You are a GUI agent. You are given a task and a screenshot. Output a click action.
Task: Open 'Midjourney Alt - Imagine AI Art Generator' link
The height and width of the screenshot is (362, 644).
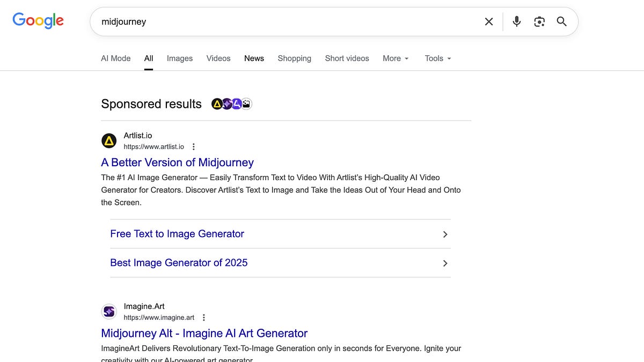(x=204, y=333)
